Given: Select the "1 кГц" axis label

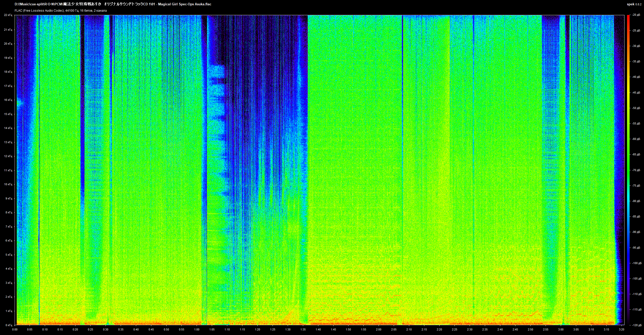Looking at the screenshot, I should click(9, 311).
